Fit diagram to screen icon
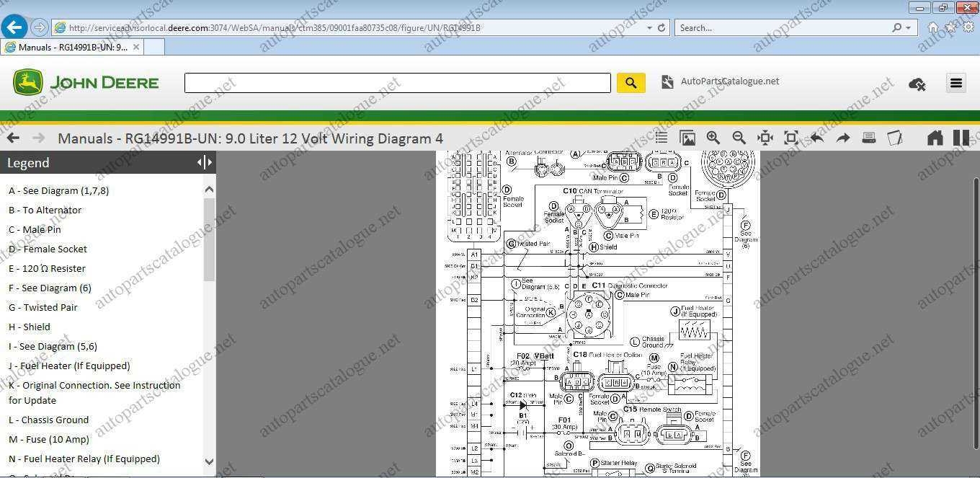Viewport: 980px width, 478px height. point(791,138)
